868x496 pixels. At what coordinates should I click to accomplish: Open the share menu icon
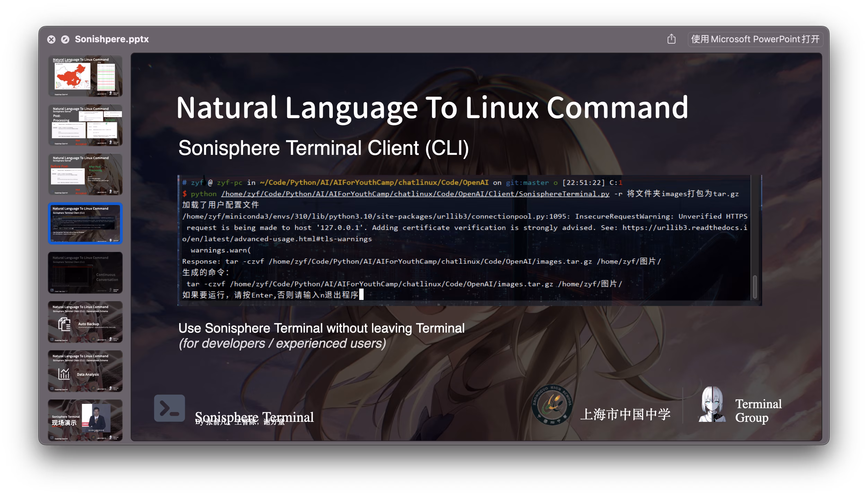coord(671,39)
